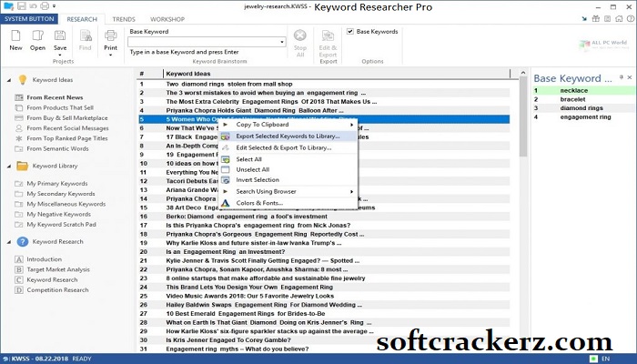Click in the Base Keyword input field

[203, 42]
